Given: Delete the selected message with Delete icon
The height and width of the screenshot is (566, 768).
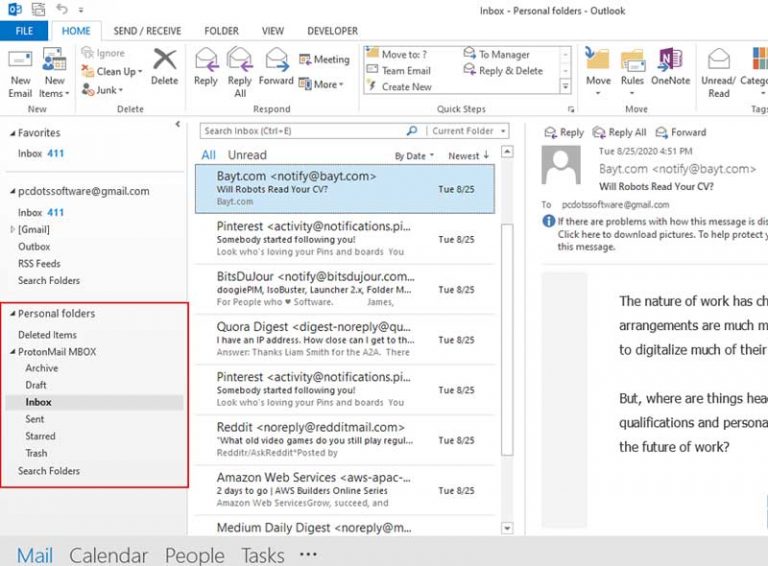Looking at the screenshot, I should coord(165,67).
